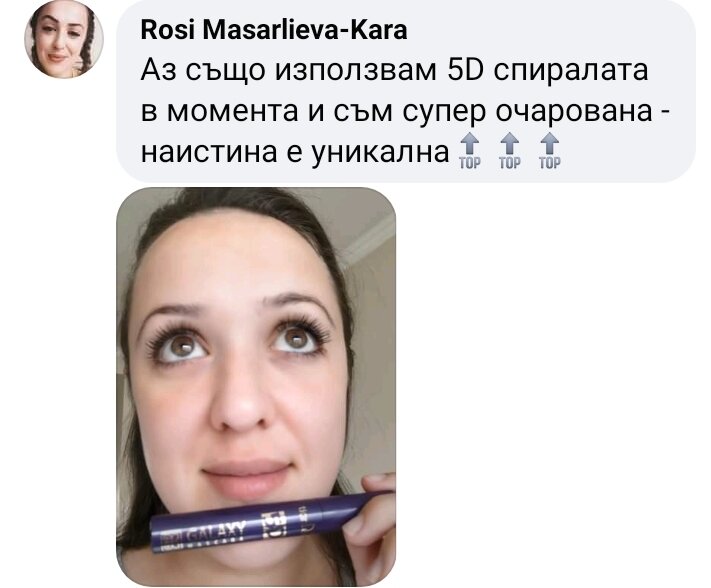Open the commenter's round profile avatar

tap(64, 38)
